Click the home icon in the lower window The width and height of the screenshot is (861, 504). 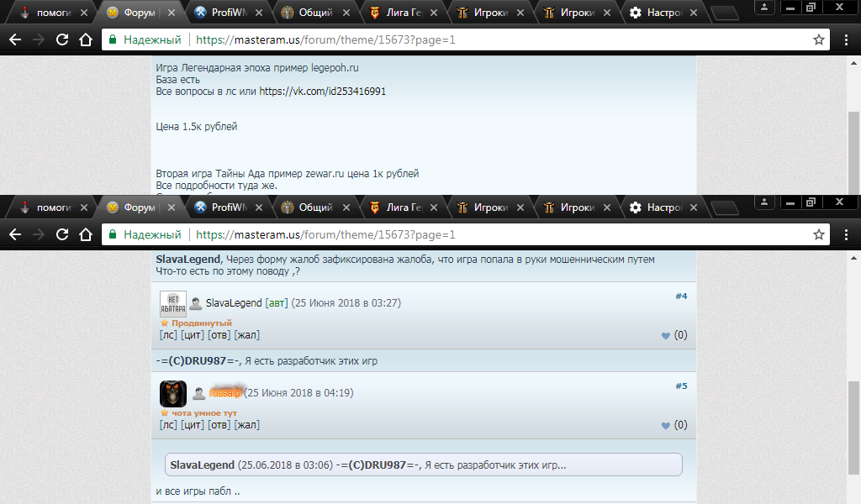click(x=85, y=234)
